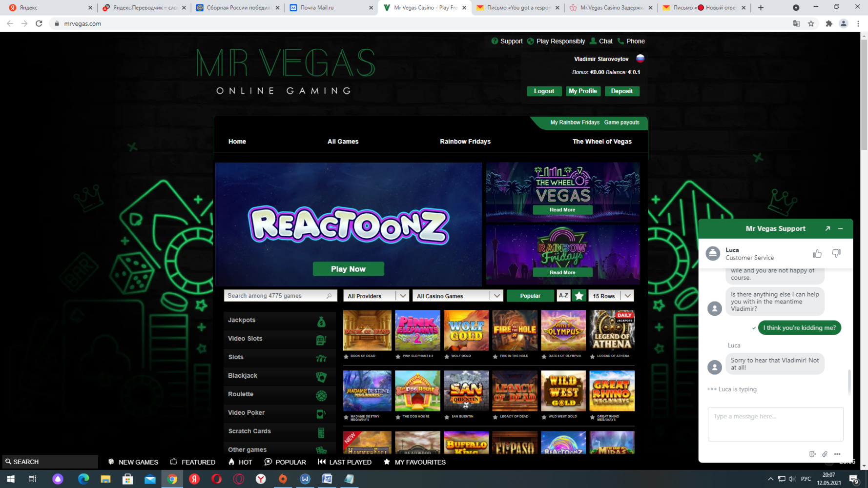Open My Profile

(583, 91)
